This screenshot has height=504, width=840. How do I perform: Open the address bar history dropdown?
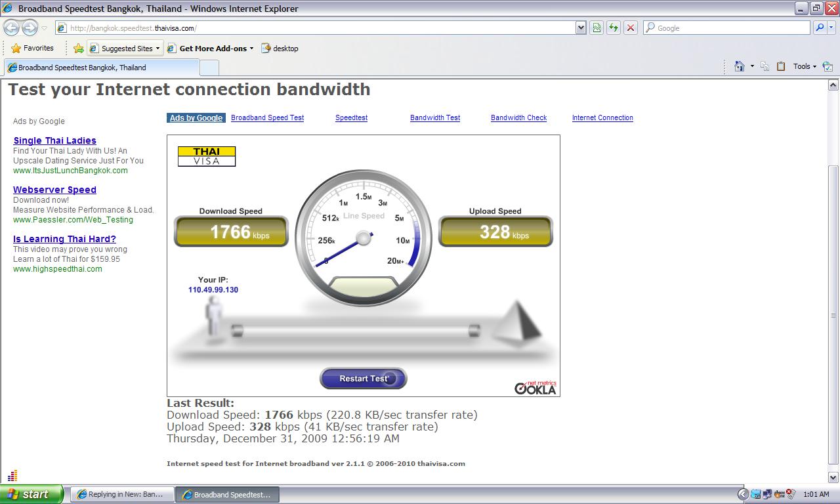[581, 28]
